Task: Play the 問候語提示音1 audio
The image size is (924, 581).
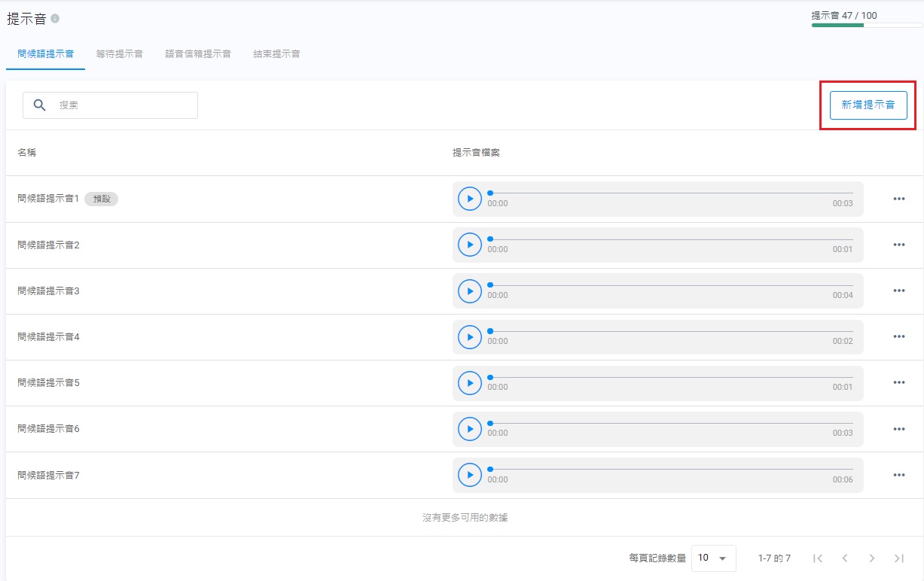Action: pos(469,198)
